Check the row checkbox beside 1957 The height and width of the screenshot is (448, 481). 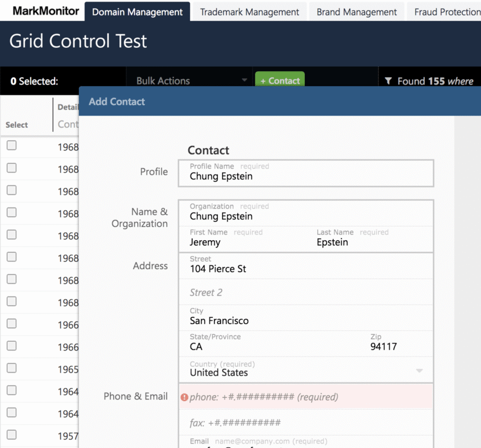coord(12,435)
